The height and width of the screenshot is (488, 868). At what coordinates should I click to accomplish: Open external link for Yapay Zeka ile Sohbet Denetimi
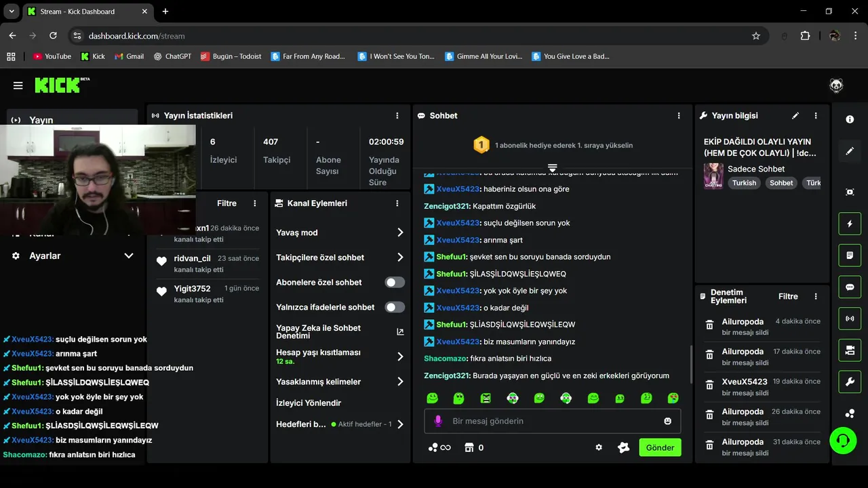click(400, 332)
